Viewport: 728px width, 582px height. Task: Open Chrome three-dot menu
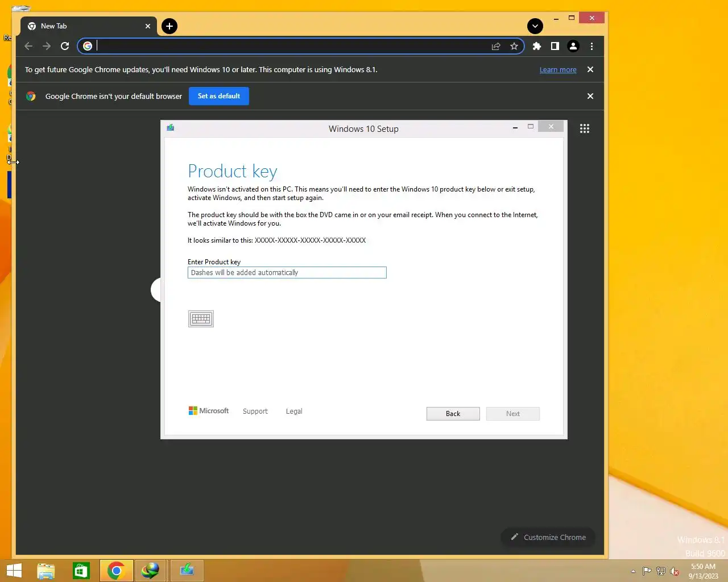(x=591, y=46)
